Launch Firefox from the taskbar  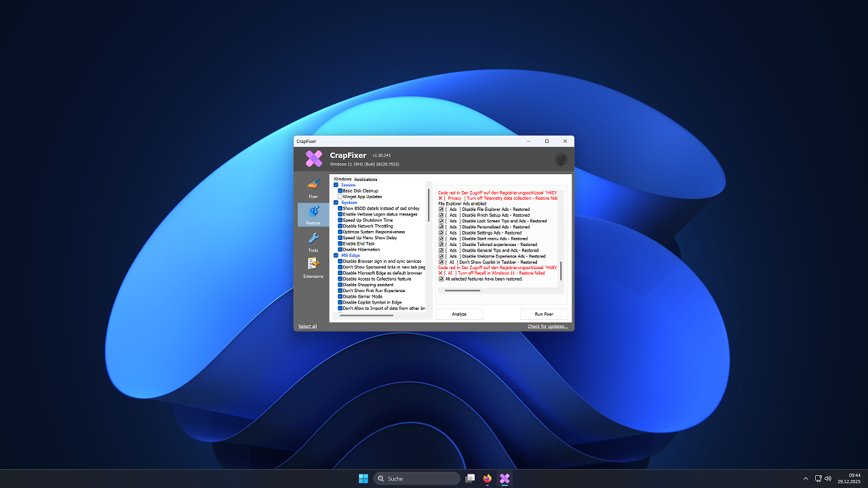[487, 479]
